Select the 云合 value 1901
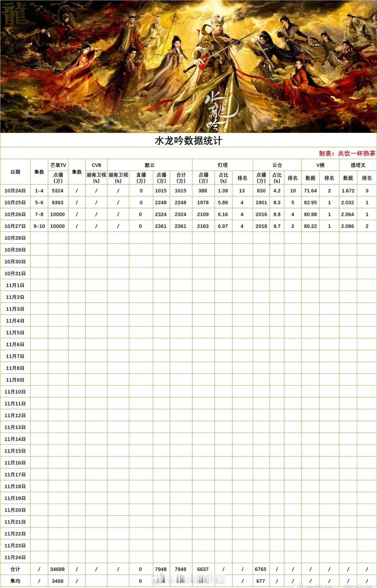The image size is (377, 588). tap(261, 202)
